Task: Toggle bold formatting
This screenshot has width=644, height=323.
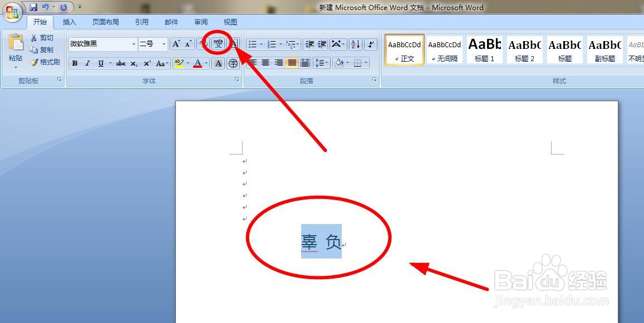Action: 75,63
